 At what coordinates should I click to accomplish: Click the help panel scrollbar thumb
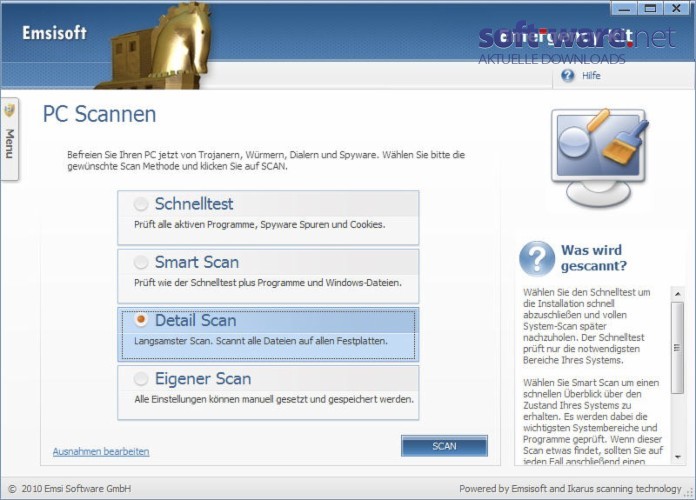(x=677, y=348)
